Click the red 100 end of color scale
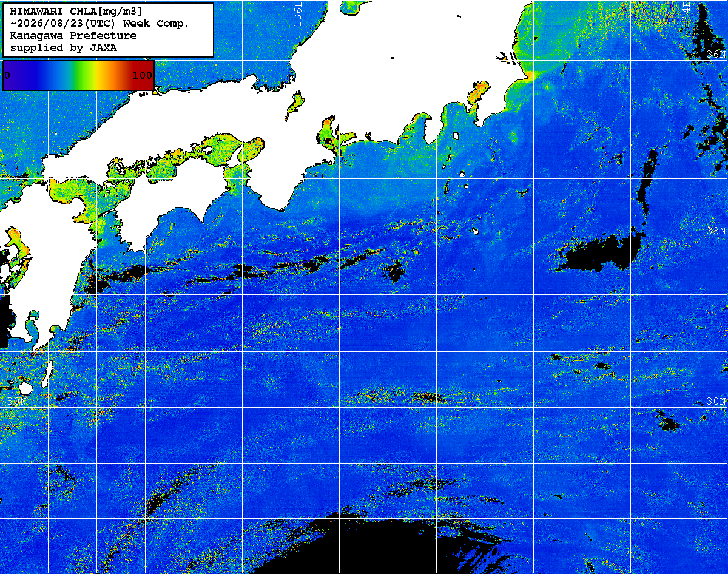Viewport: 728px width, 574px height. pos(143,75)
